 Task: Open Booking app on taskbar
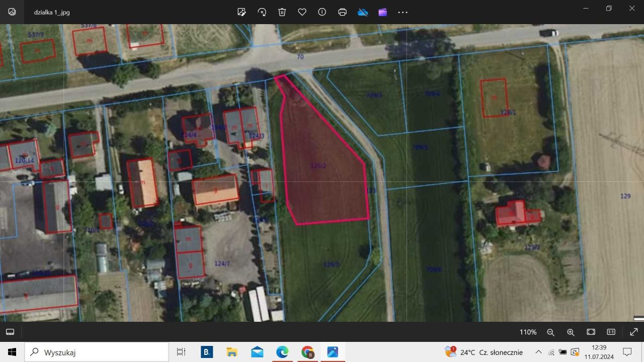tap(207, 352)
